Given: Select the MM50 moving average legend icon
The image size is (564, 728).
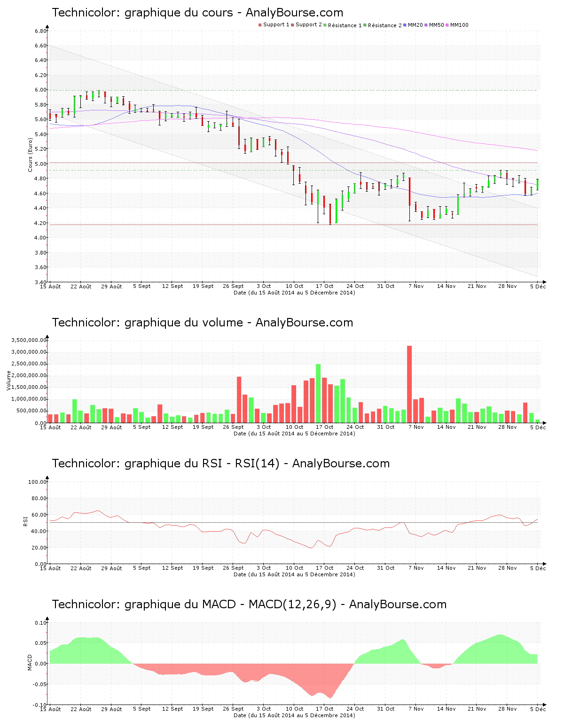Looking at the screenshot, I should tap(427, 24).
